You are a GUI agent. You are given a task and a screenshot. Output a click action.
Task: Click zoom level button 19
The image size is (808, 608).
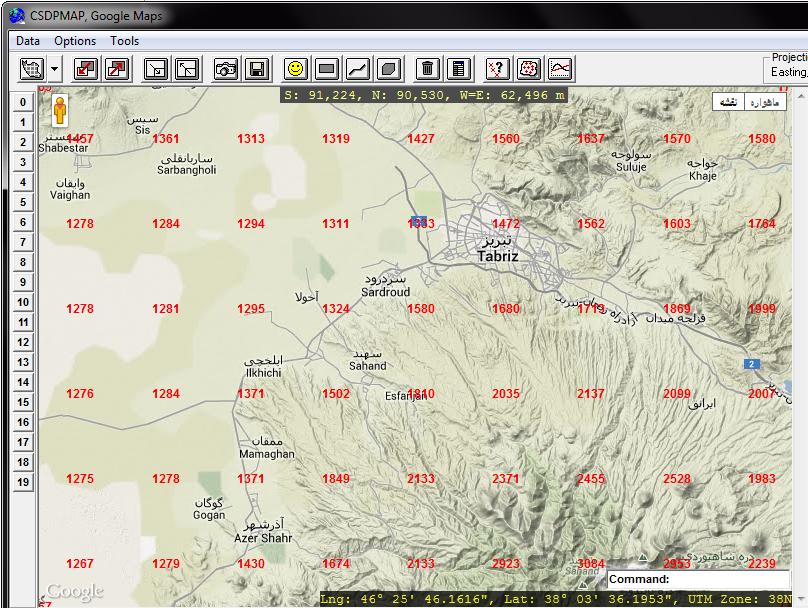point(23,482)
